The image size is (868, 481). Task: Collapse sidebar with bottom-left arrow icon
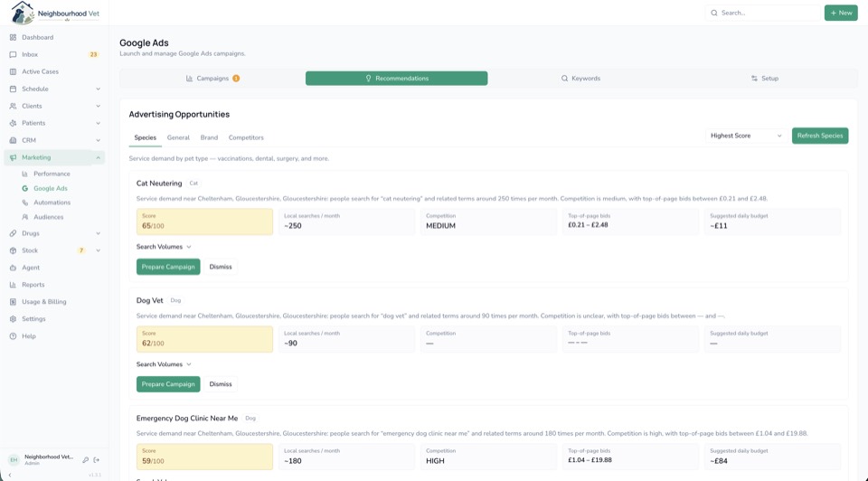[10, 475]
